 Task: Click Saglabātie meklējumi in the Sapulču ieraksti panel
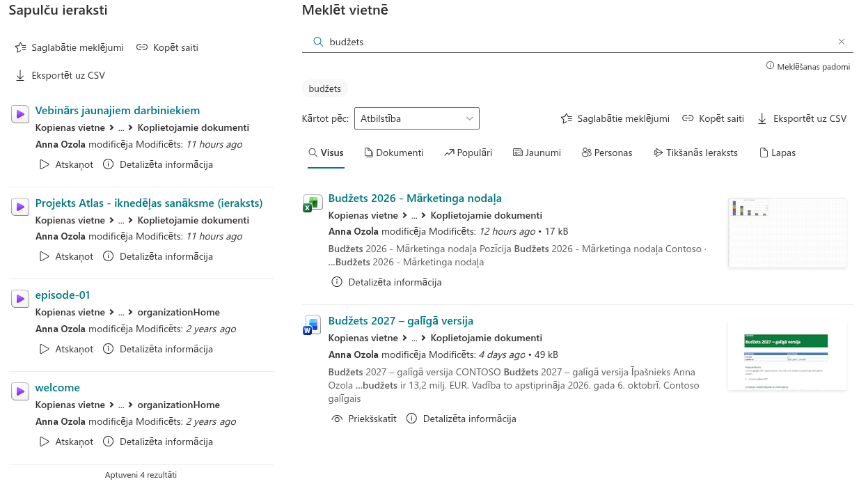click(x=69, y=47)
